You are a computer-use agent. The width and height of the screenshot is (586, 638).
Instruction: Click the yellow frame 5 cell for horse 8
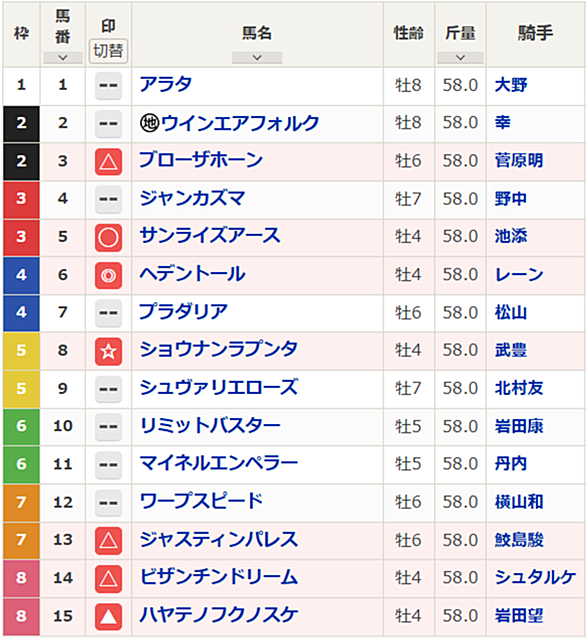(22, 351)
